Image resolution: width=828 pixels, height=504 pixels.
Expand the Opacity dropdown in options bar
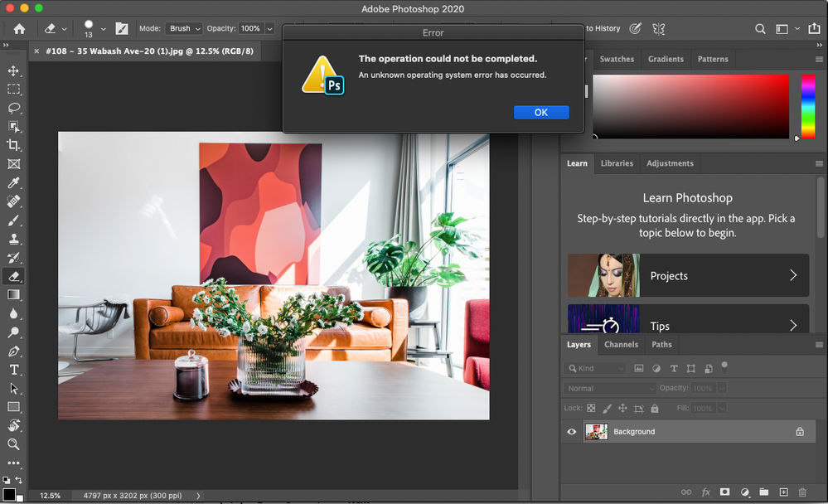point(269,28)
